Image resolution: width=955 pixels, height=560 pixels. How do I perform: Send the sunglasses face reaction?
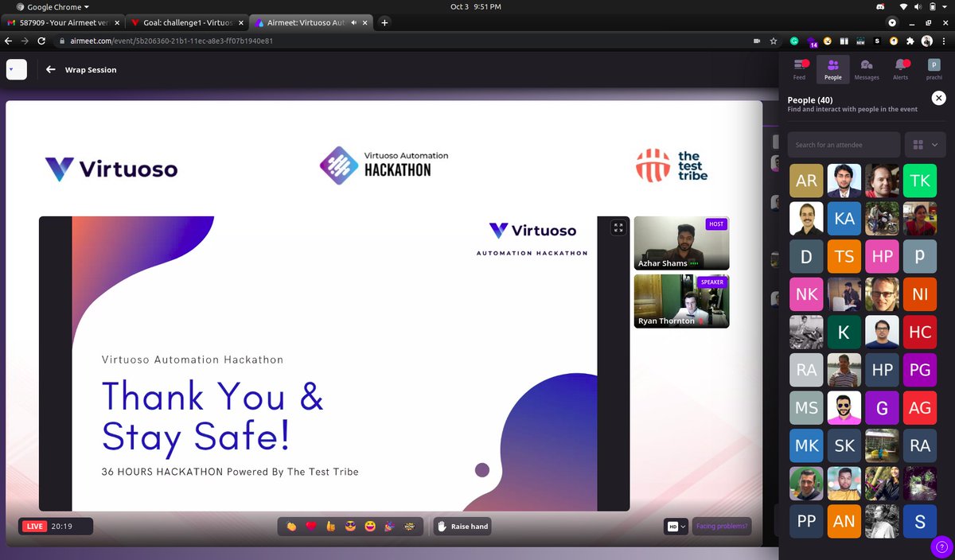[x=351, y=527]
